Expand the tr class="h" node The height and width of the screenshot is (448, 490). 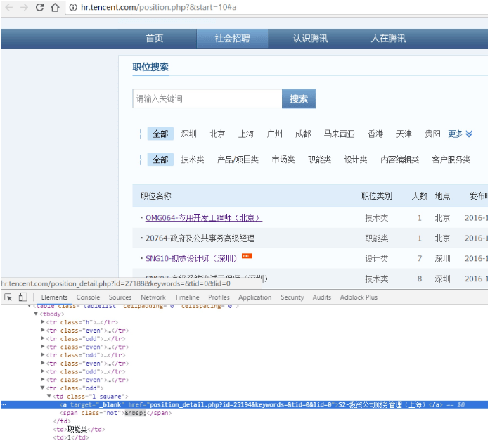[42, 321]
